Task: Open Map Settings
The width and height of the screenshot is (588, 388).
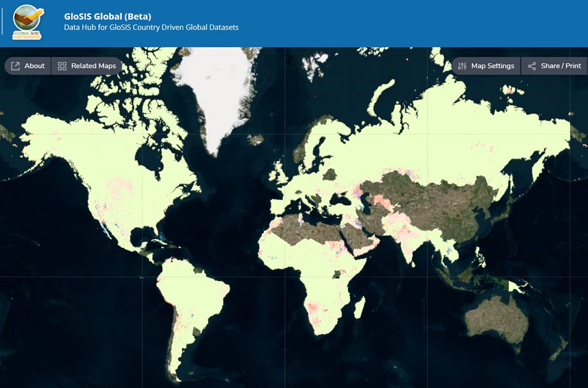Action: click(486, 66)
